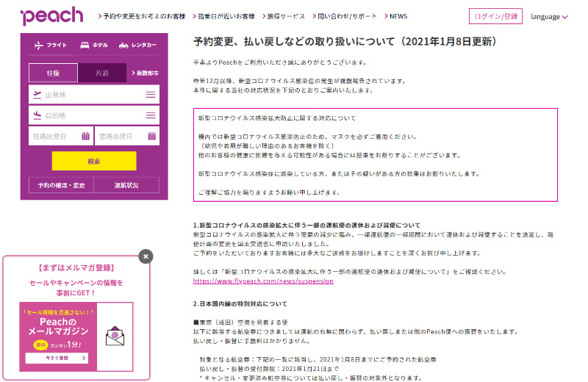The height and width of the screenshot is (382, 588).
Task: Open the フライト tab with airplane icon
Action: 50,45
